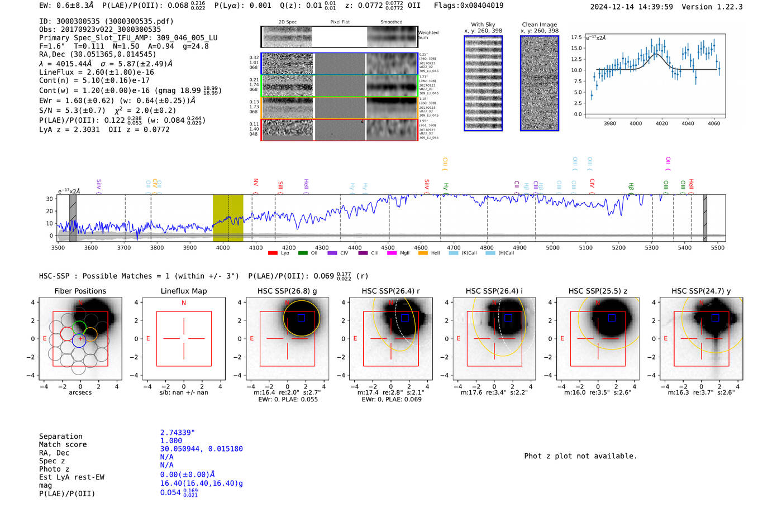This screenshot has width=782, height=532.
Task: Click the red Lyα legend swatch
Action: coord(273,253)
